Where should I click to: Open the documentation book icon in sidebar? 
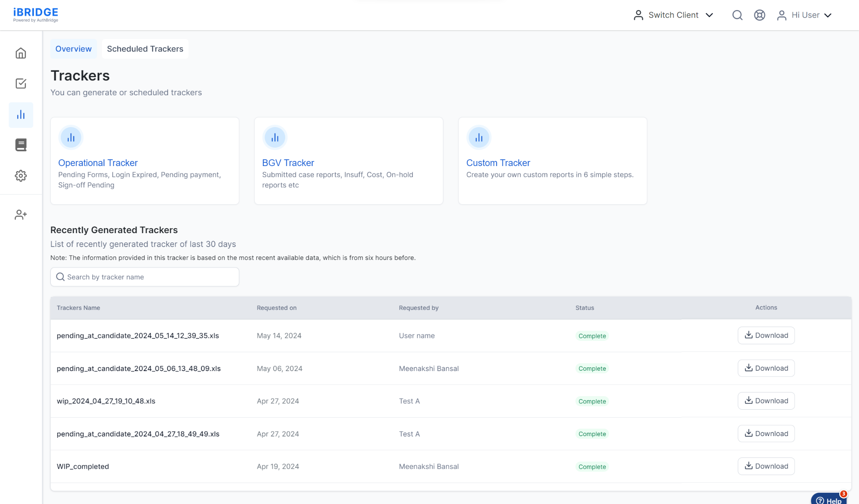pos(21,145)
